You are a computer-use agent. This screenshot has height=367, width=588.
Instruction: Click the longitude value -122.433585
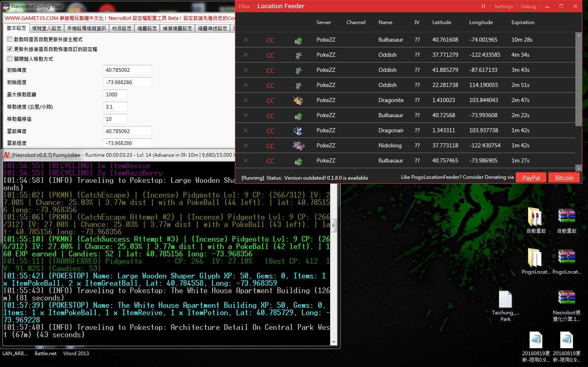point(485,55)
